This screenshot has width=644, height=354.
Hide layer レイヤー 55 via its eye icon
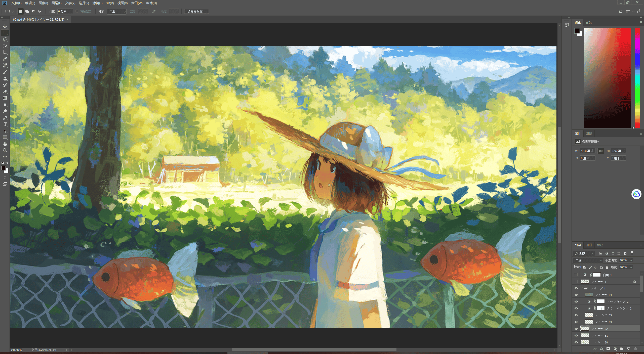[576, 315]
